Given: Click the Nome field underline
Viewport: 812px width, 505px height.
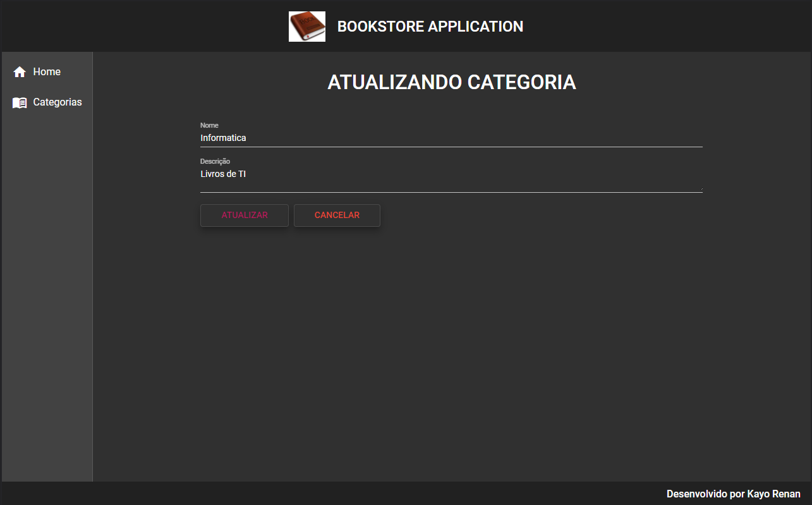Looking at the screenshot, I should point(451,145).
